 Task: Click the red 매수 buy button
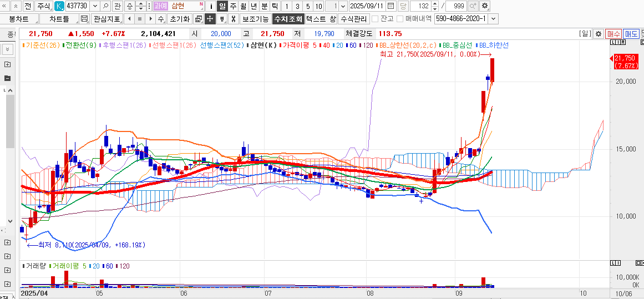coord(613,34)
